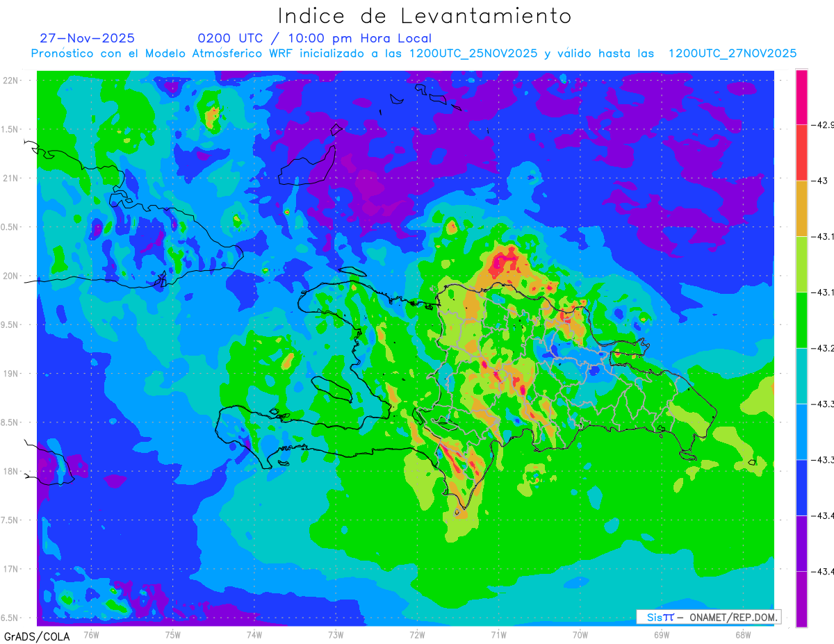Select the "71W" longitude label
Image resolution: width=834 pixels, height=644 pixels.
(x=498, y=634)
